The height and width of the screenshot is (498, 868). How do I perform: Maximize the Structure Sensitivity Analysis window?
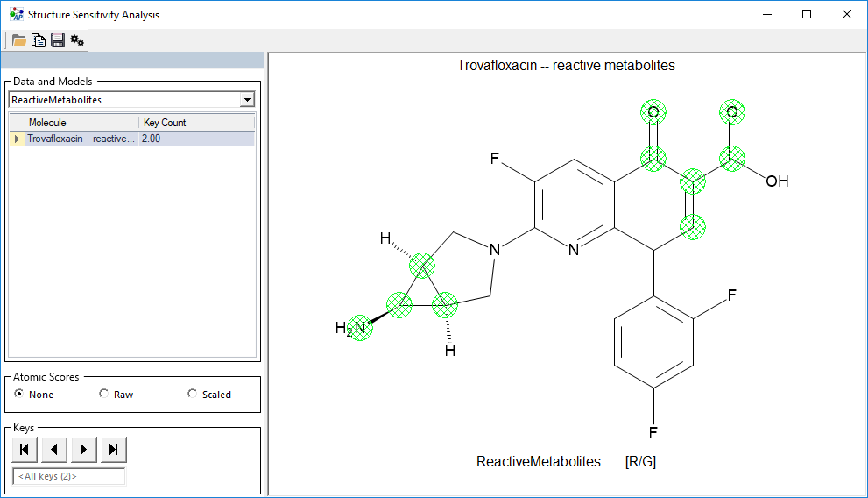(807, 14)
